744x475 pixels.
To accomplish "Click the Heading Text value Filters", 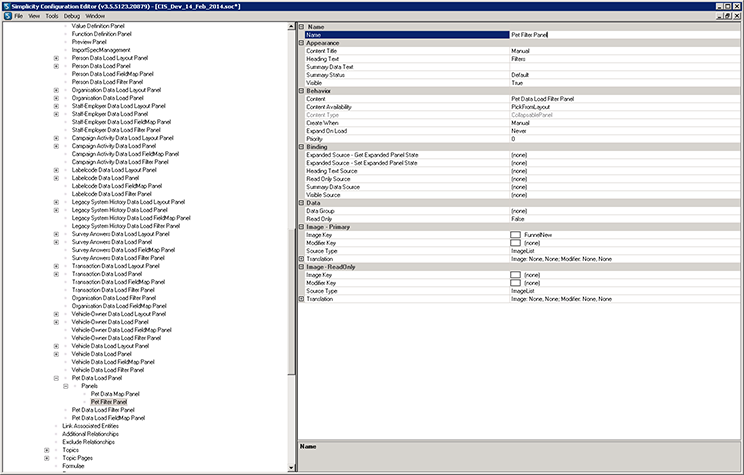I will [x=518, y=59].
